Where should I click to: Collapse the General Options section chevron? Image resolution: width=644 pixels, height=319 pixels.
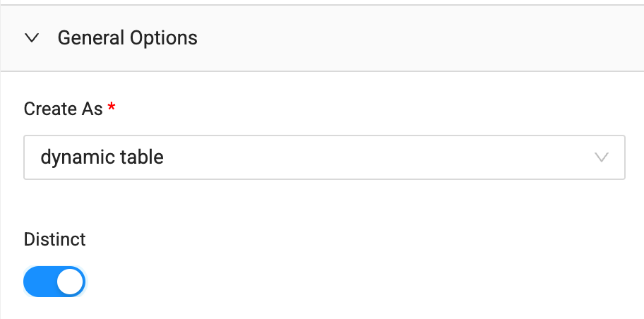pos(31,38)
